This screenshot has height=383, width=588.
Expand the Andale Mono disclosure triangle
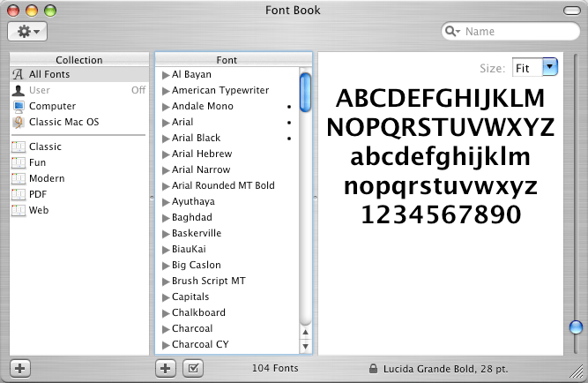pos(166,107)
